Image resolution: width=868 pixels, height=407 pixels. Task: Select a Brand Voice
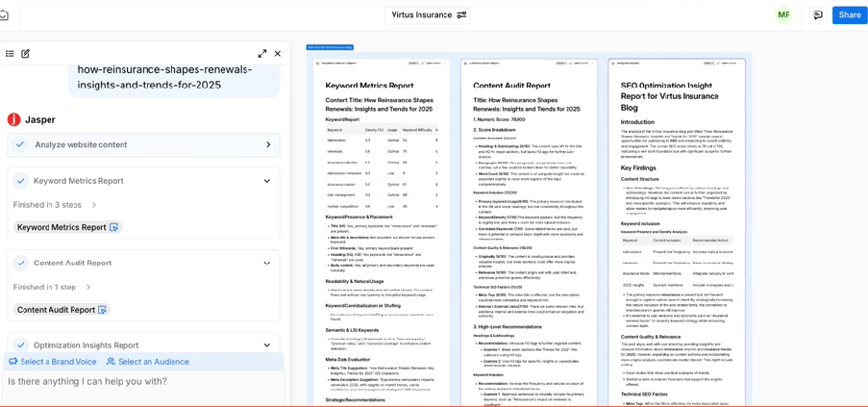53,362
